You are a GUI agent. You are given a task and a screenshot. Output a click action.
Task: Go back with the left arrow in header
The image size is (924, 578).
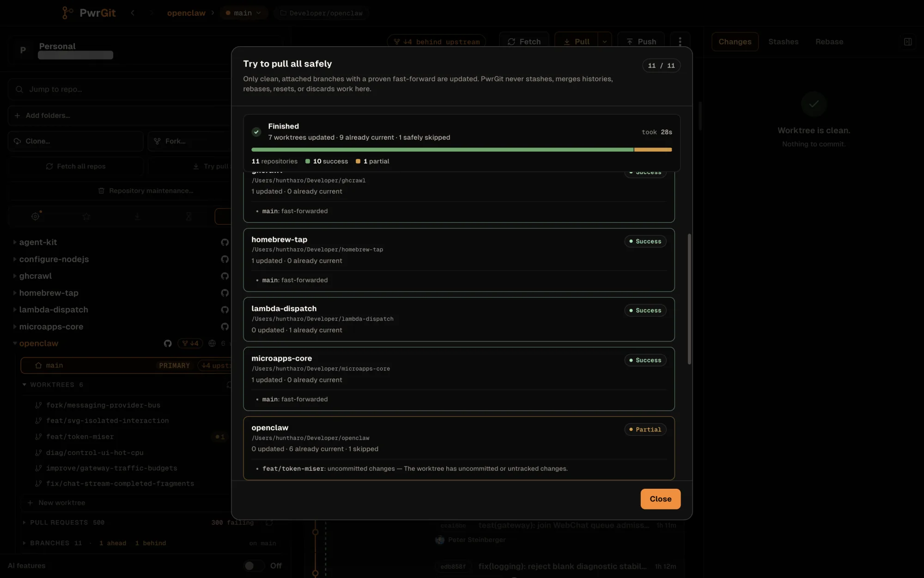click(x=133, y=13)
